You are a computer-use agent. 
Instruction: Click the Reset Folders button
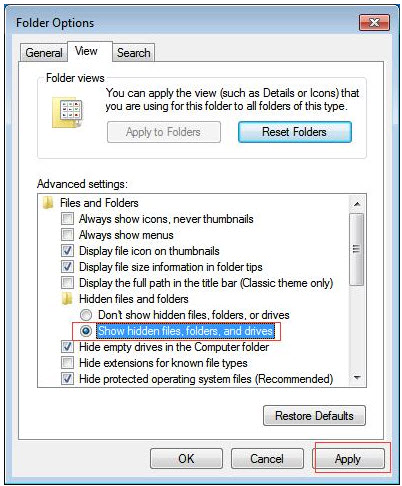(x=295, y=132)
